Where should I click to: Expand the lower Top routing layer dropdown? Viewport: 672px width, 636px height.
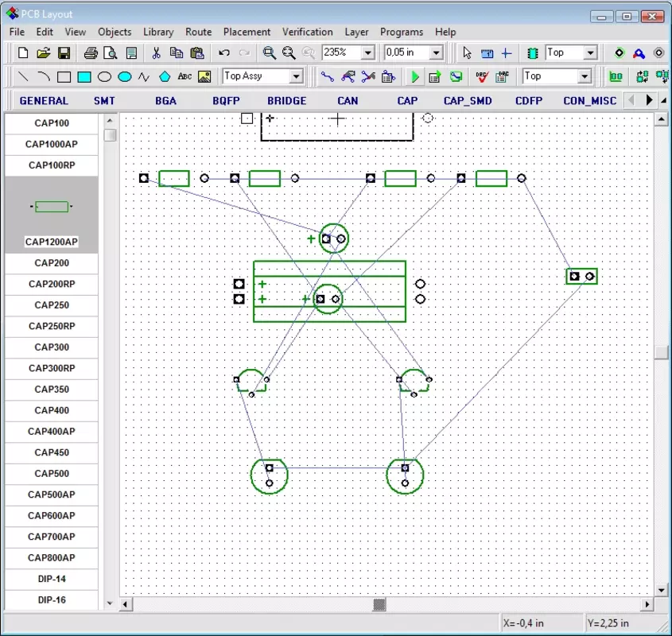[585, 76]
